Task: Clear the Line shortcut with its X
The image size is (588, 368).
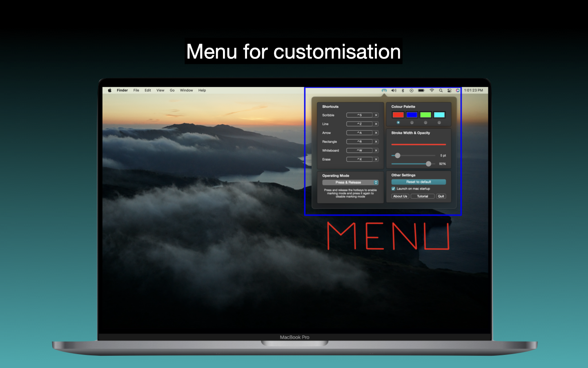Action: point(376,124)
